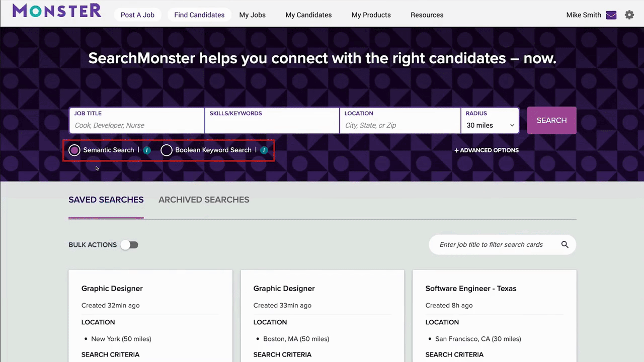Open My Products menu item

[x=371, y=15]
